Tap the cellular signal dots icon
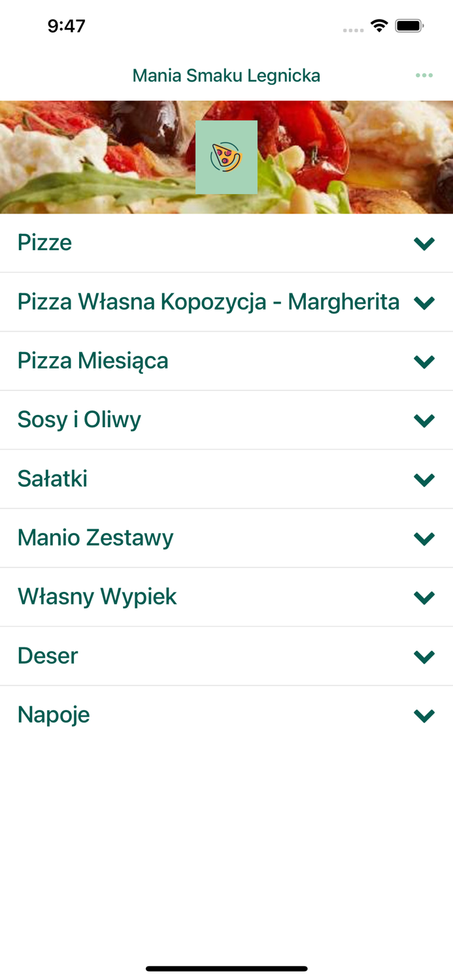The image size is (453, 980). point(353,29)
